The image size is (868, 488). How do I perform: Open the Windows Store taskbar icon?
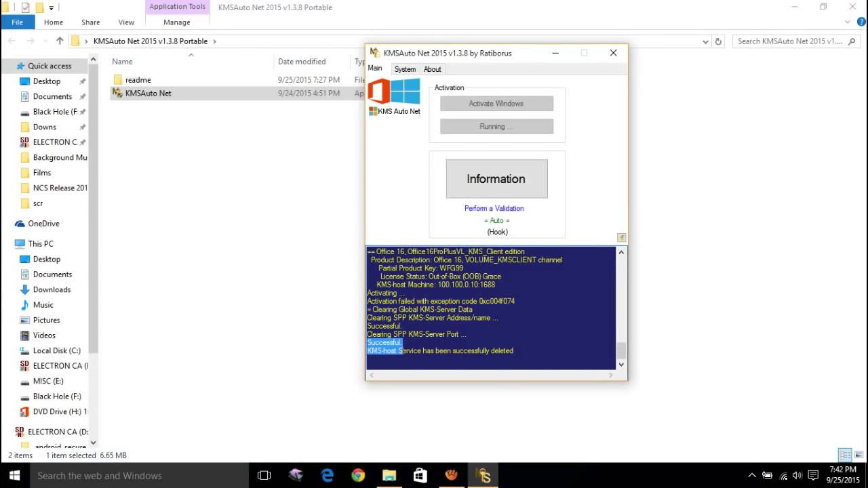(x=420, y=476)
